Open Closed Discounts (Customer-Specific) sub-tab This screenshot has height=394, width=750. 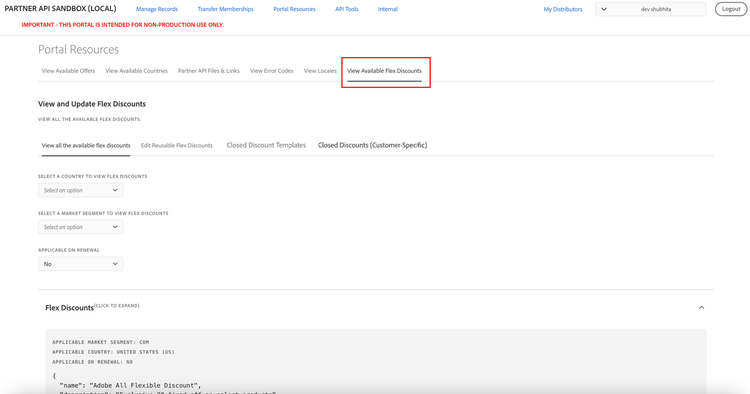pos(372,145)
